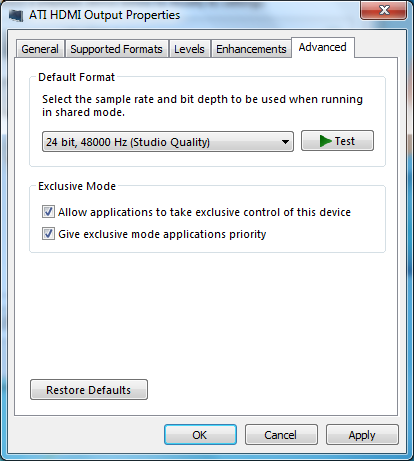Expand the Default Format dropdown arrow
This screenshot has height=461, width=414.
coord(285,142)
